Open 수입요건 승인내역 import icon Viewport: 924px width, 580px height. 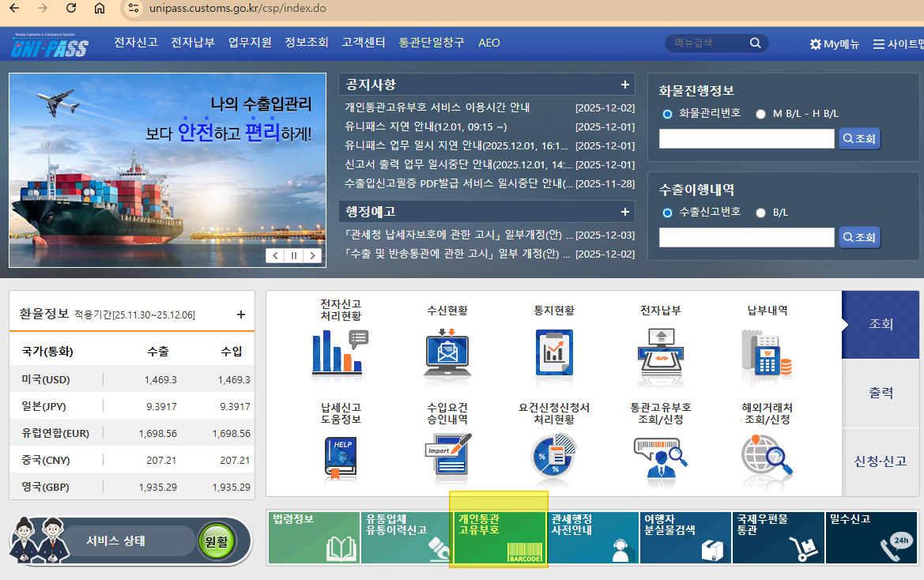[x=447, y=454]
